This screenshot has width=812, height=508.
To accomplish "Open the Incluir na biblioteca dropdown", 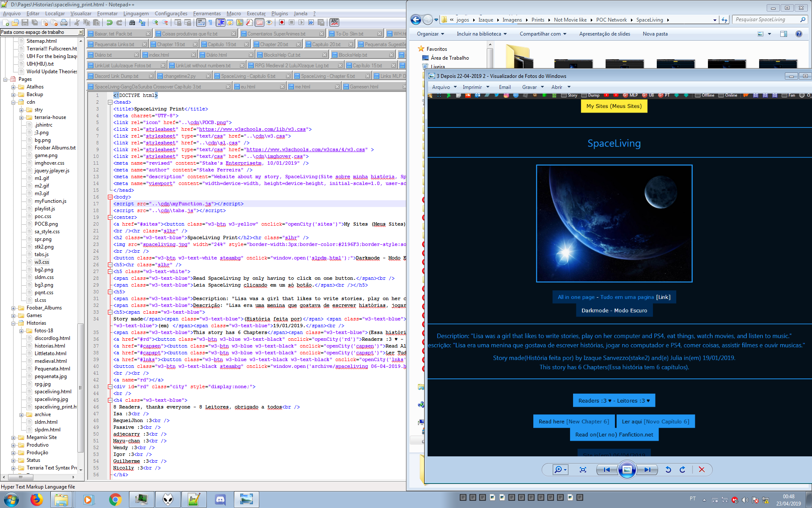I will 482,34.
